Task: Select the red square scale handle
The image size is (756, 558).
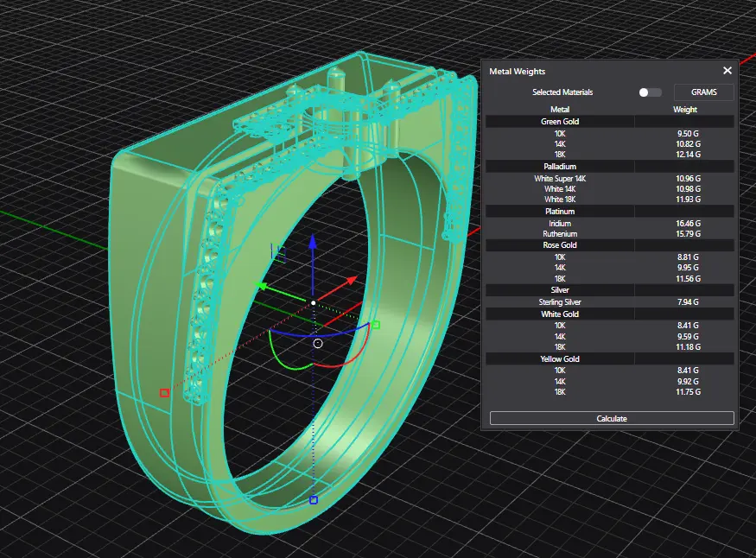Action: [164, 393]
